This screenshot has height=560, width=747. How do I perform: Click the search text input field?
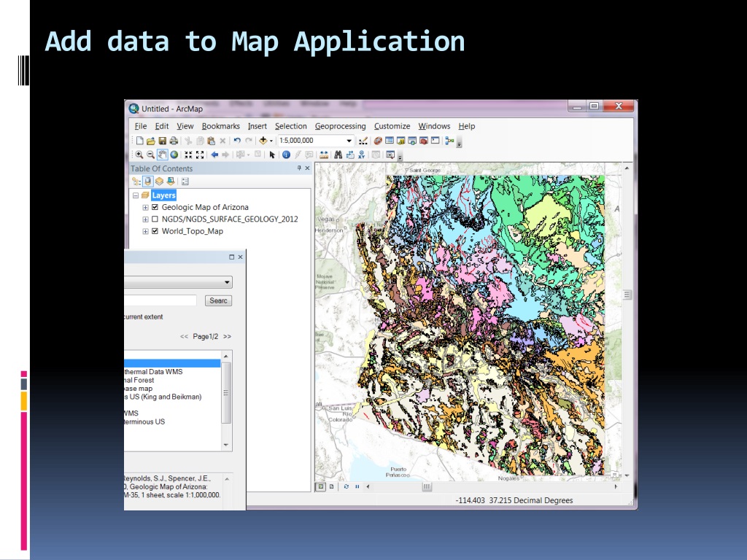(160, 300)
